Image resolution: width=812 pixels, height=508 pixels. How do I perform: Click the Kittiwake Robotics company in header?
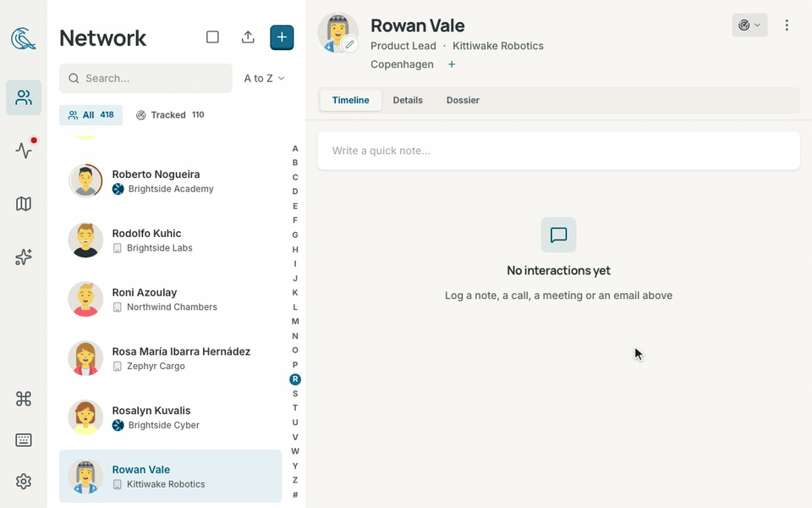pos(498,46)
